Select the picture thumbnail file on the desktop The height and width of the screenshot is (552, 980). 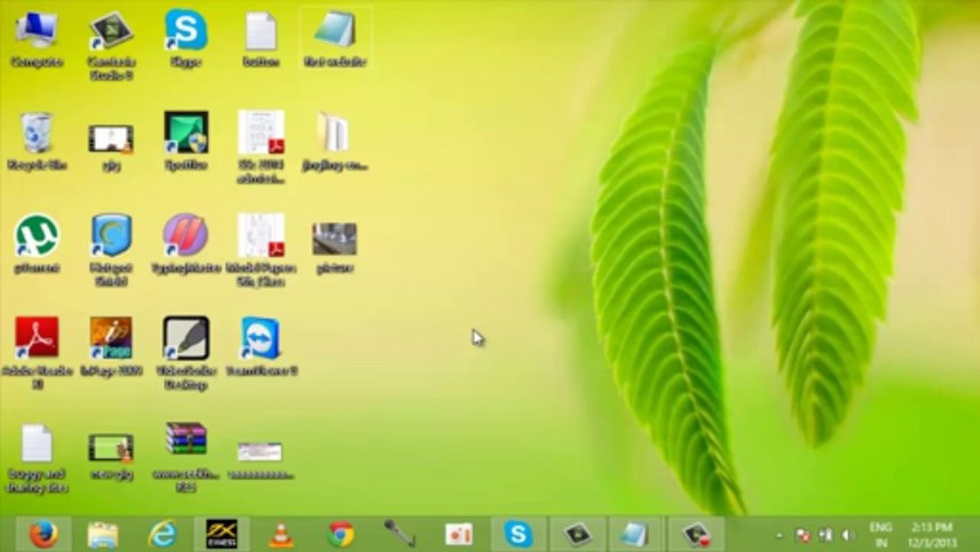335,247
